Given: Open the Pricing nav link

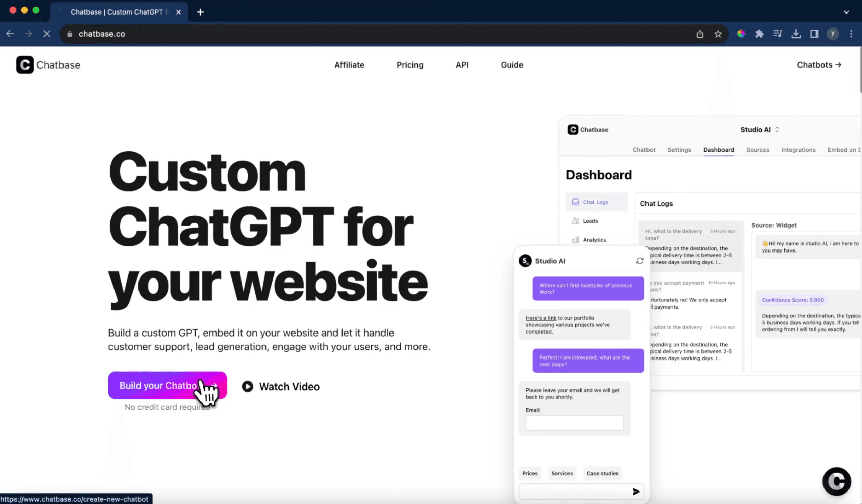Looking at the screenshot, I should [410, 64].
